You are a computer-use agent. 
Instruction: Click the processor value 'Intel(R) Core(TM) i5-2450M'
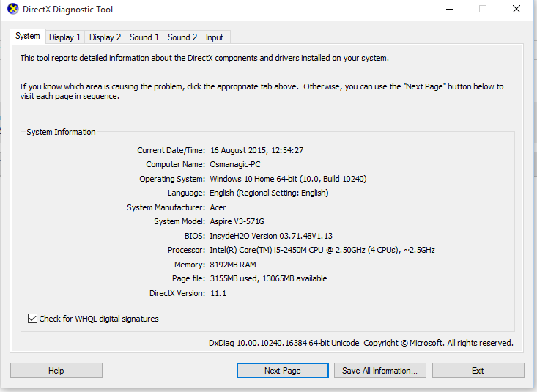322,250
